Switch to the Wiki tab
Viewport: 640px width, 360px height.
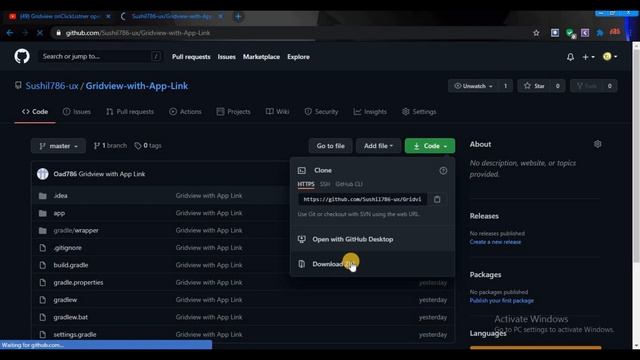[x=278, y=111]
